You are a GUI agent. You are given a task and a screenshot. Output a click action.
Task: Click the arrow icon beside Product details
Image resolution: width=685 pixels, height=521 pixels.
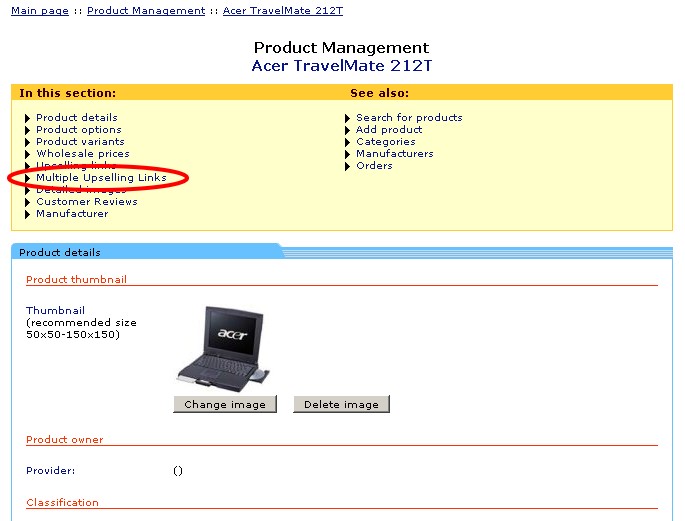28,118
